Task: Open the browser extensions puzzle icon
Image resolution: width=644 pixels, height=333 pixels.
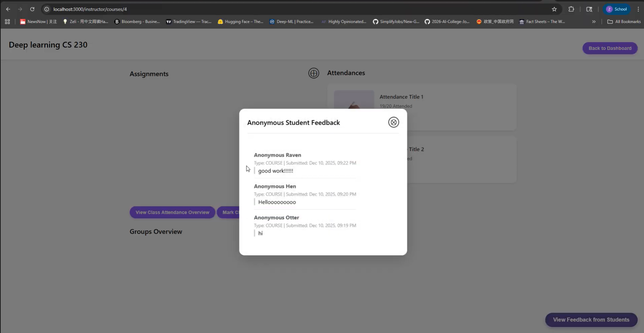Action: (x=571, y=9)
